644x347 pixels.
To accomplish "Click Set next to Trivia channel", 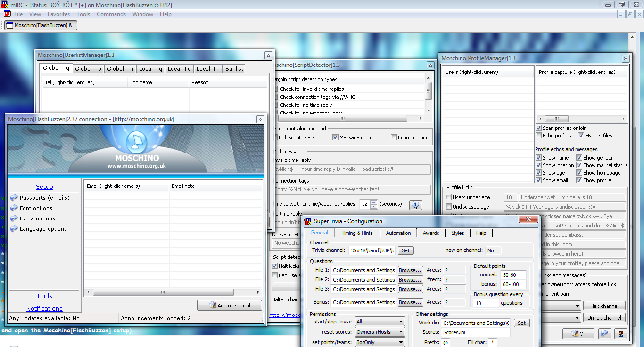I will click(406, 250).
